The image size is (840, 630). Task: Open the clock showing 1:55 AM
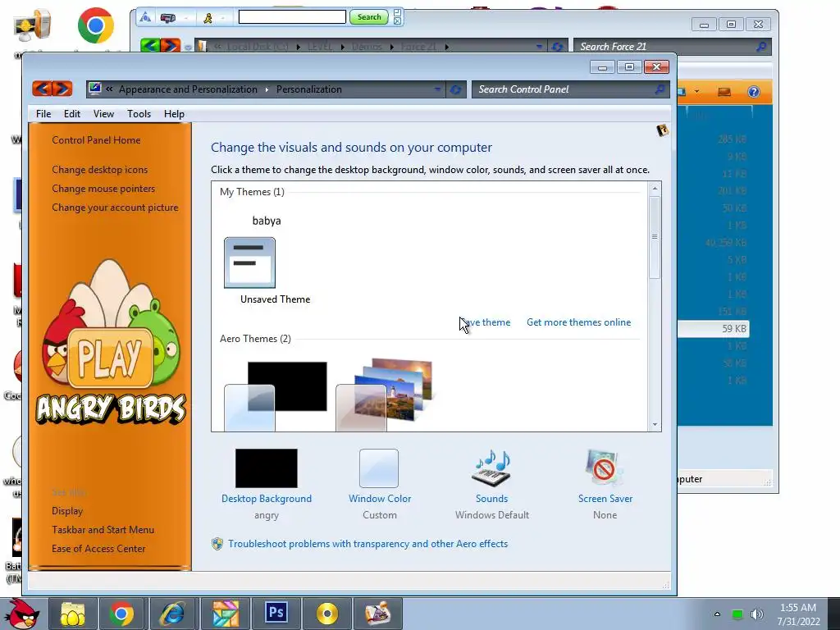(x=798, y=614)
